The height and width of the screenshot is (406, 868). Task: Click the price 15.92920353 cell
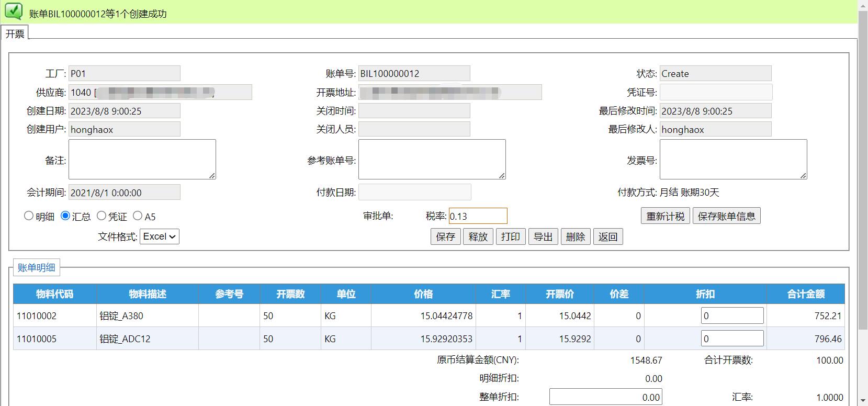[x=423, y=339]
